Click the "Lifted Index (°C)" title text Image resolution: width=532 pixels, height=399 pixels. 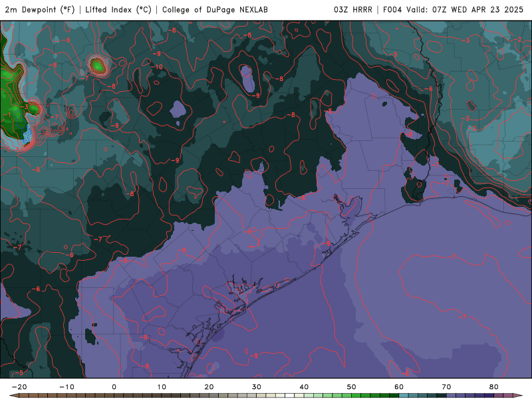[x=118, y=10]
